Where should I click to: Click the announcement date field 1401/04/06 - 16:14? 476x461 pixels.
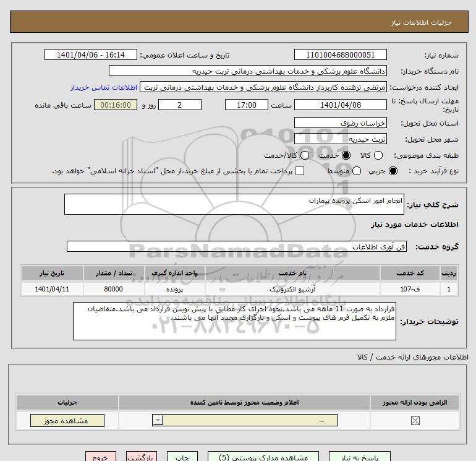click(x=91, y=55)
